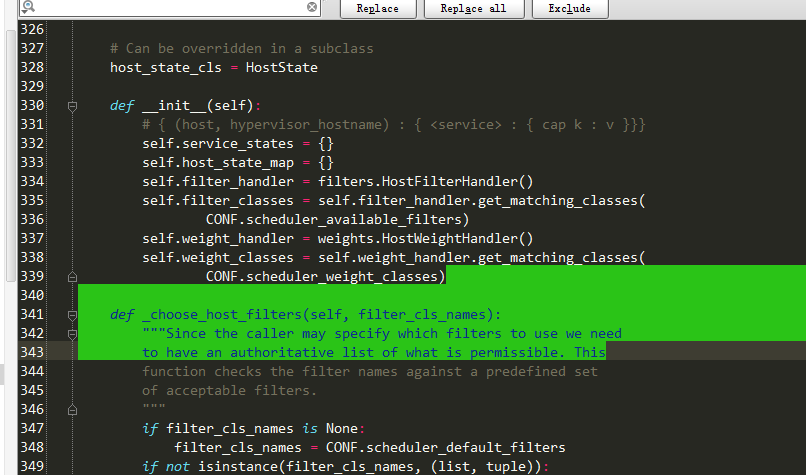Click the fold end marker at line 346
Screen dimensions: 806x475
coord(72,410)
